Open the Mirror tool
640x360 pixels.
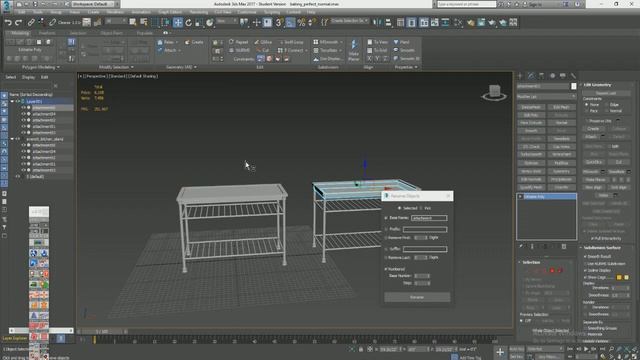pyautogui.click(x=378, y=22)
